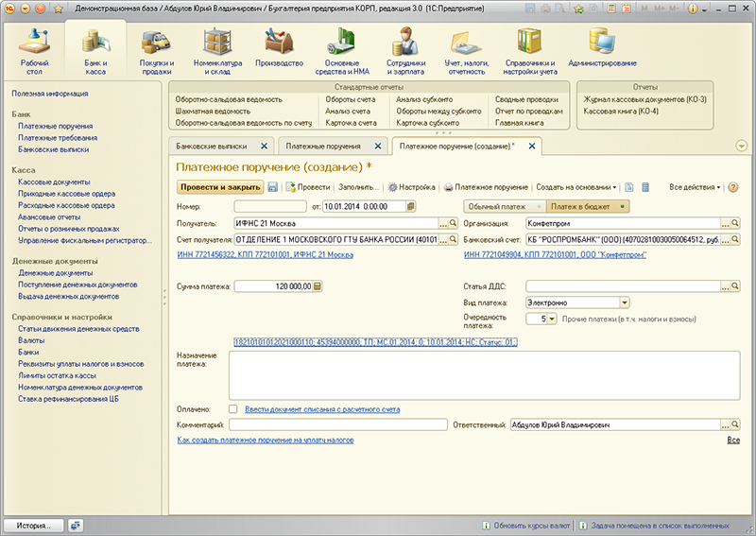Click the list structure icon in form toolbar
Image resolution: width=756 pixels, height=536 pixels.
645,187
